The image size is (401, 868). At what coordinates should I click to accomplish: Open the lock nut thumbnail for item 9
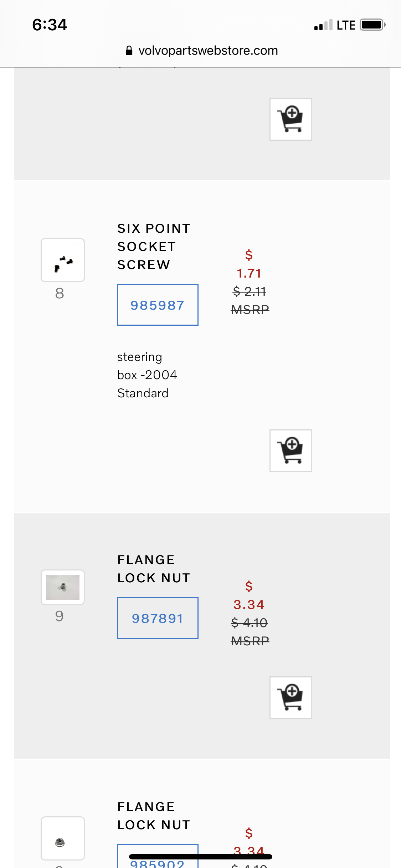tap(63, 587)
